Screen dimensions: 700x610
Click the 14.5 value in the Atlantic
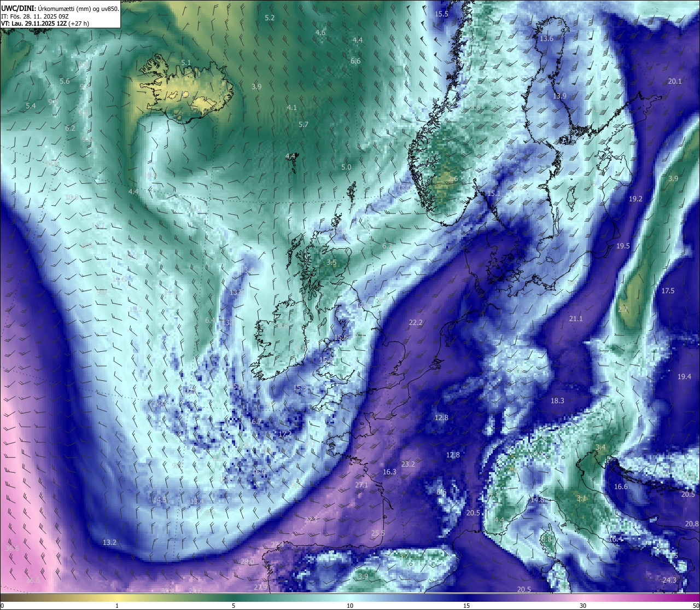pos(160,500)
